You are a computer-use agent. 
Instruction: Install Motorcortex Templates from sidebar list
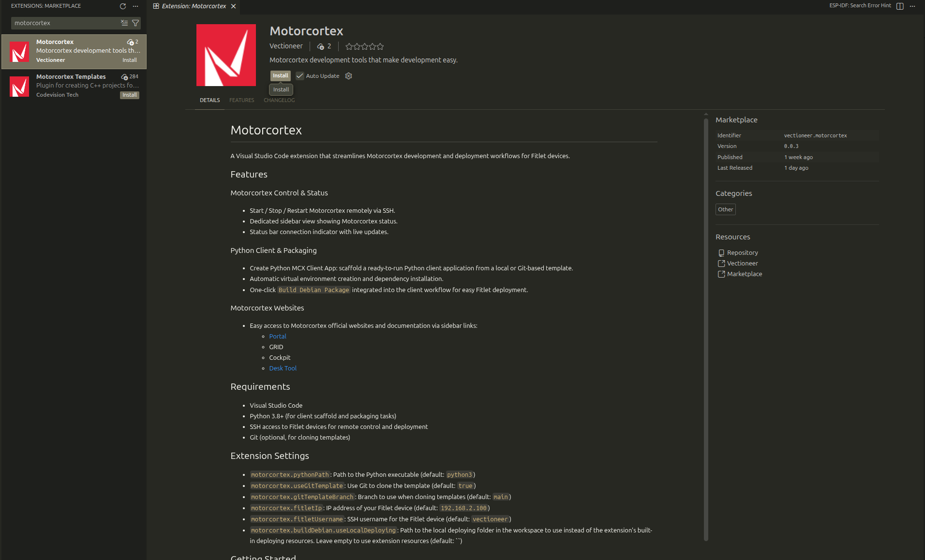coord(129,95)
